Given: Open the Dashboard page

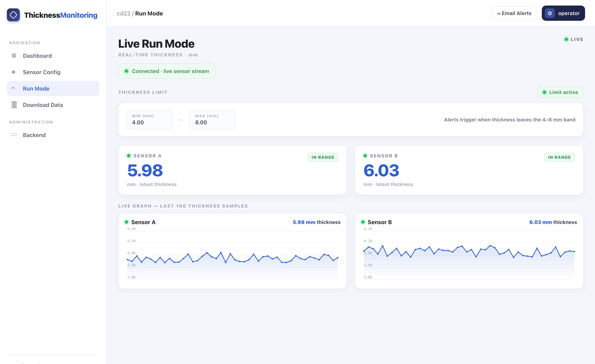Looking at the screenshot, I should pyautogui.click(x=53, y=56).
